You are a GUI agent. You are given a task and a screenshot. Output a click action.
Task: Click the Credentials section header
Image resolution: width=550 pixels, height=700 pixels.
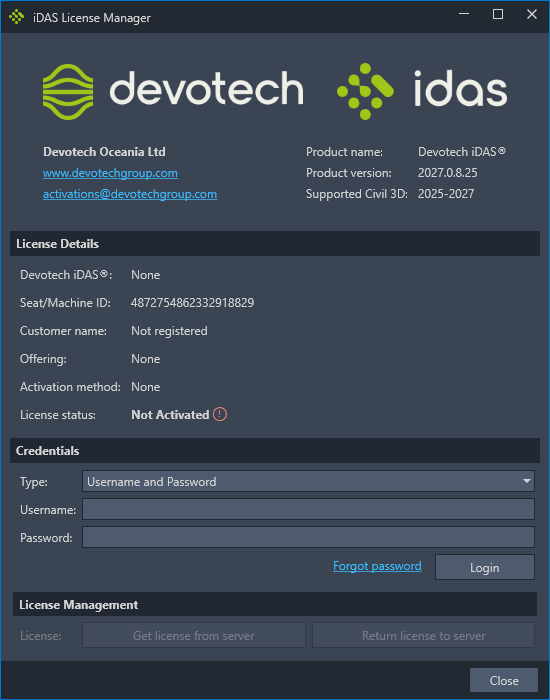pos(275,450)
